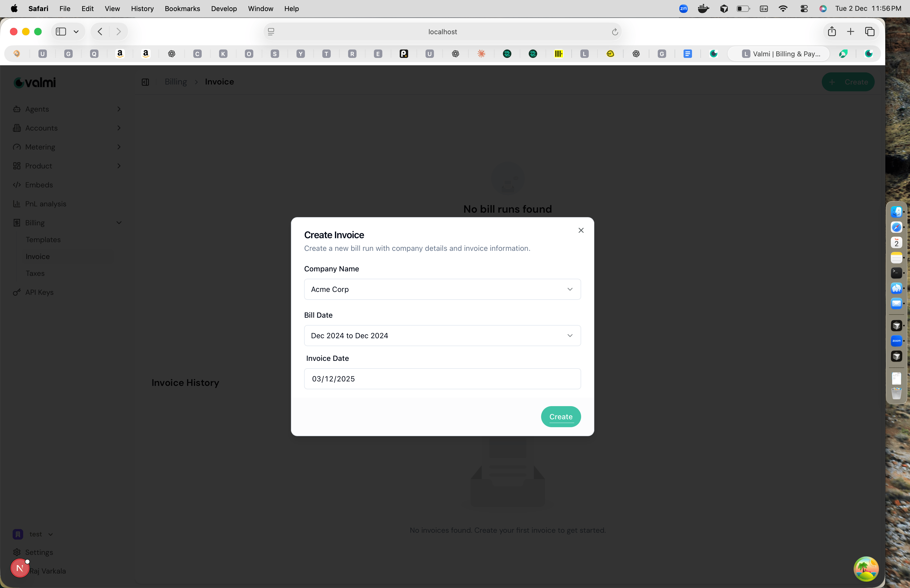Screen dimensions: 910x588
Task: Switch to the tab with Q favicon
Action: [94, 54]
